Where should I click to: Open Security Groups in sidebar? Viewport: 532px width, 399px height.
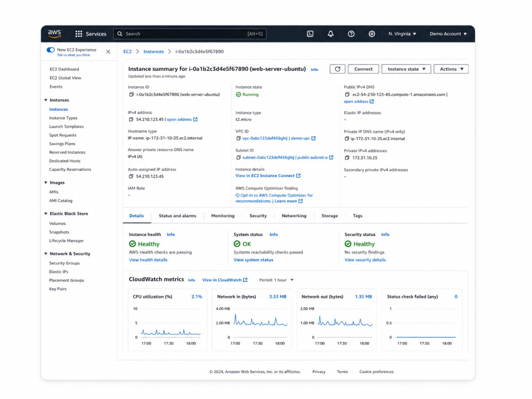pyautogui.click(x=64, y=263)
